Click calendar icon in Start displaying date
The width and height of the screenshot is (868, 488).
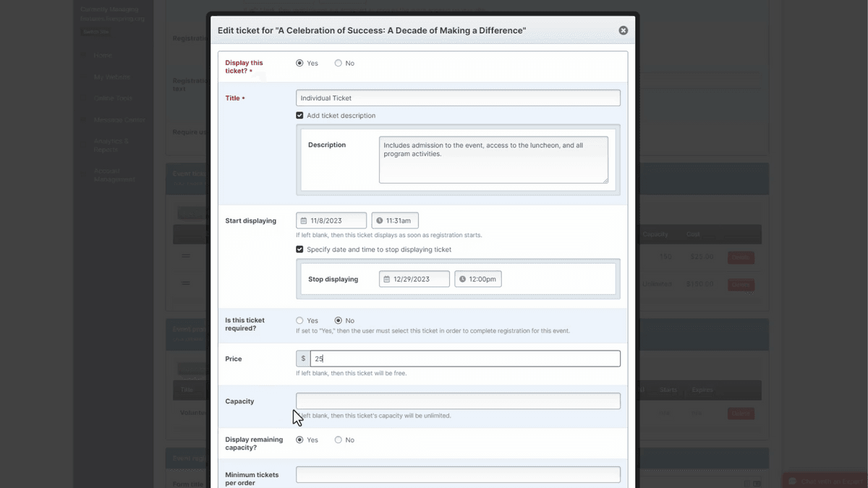click(x=304, y=221)
